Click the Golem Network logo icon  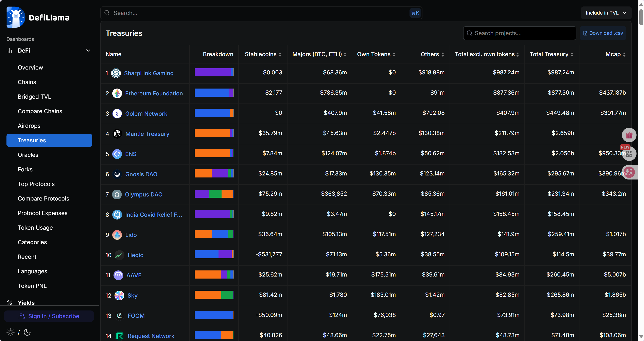[117, 113]
